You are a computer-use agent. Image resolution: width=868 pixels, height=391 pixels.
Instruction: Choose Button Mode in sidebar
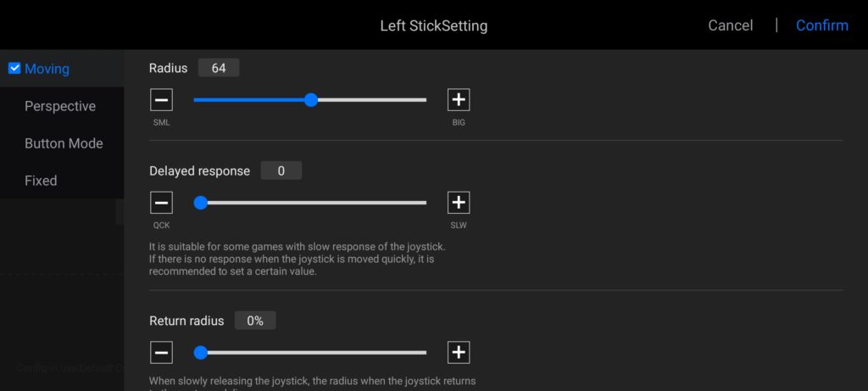click(x=64, y=143)
